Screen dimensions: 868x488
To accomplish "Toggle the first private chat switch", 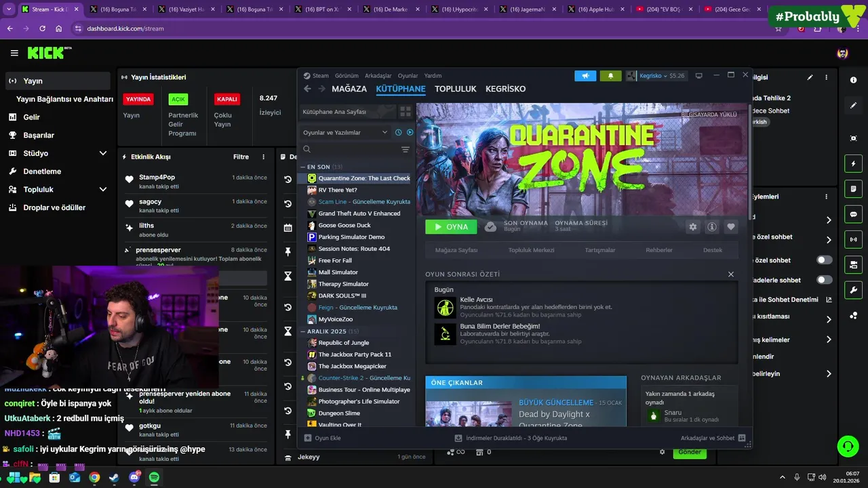I will pyautogui.click(x=825, y=260).
